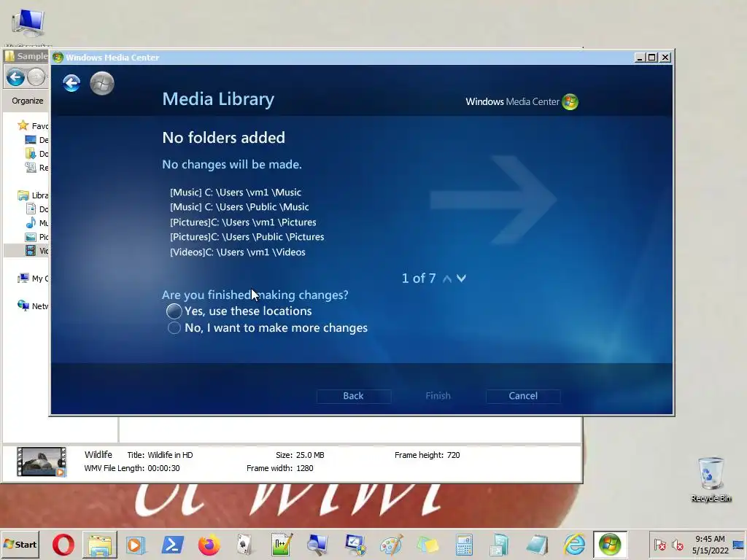
Task: Show previous page of folder list
Action: pos(447,279)
